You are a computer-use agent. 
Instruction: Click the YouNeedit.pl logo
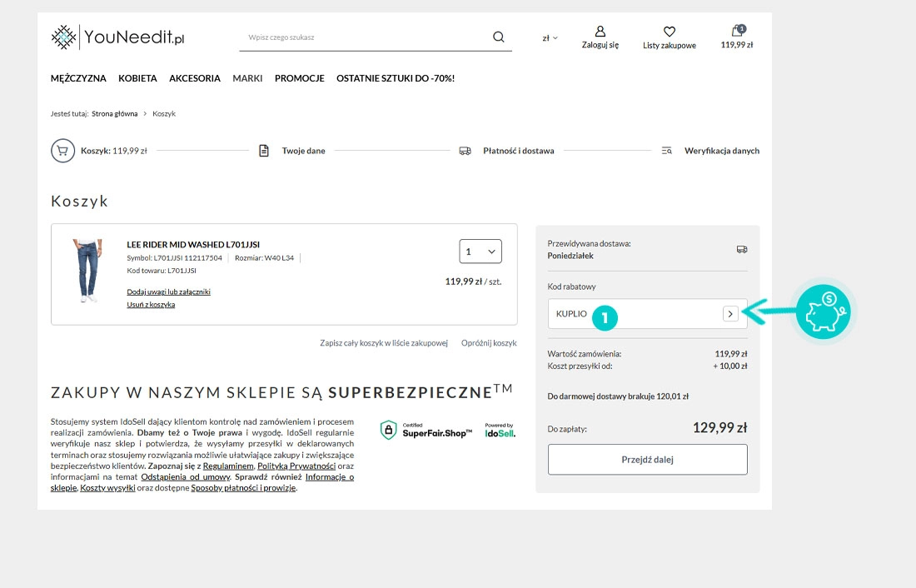[117, 37]
